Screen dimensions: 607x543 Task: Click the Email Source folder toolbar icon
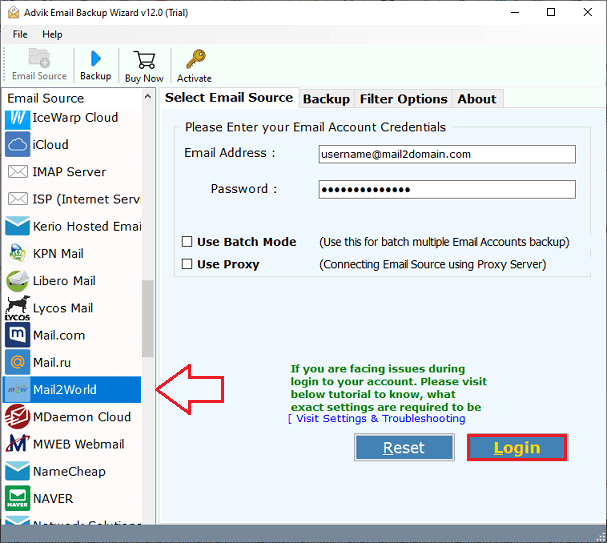[x=39, y=58]
